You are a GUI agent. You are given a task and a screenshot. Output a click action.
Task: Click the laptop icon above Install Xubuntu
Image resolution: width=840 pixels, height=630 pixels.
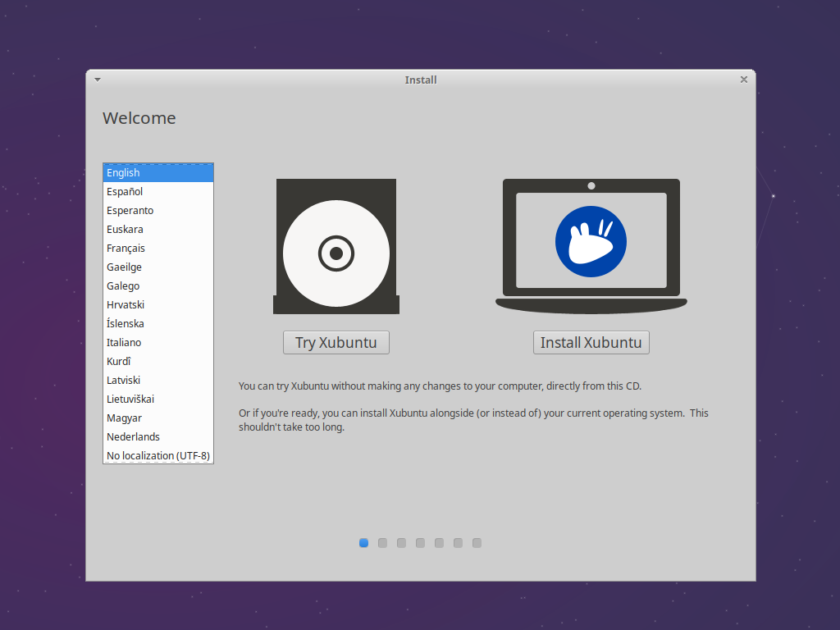591,238
